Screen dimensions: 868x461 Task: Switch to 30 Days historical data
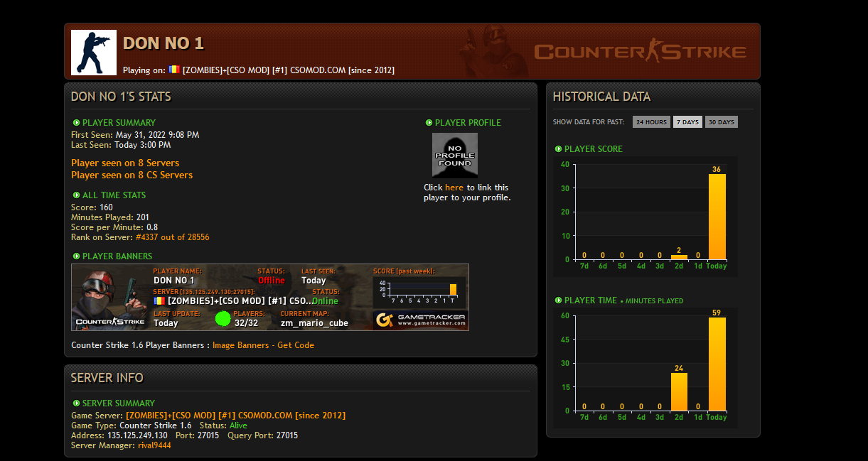click(721, 122)
